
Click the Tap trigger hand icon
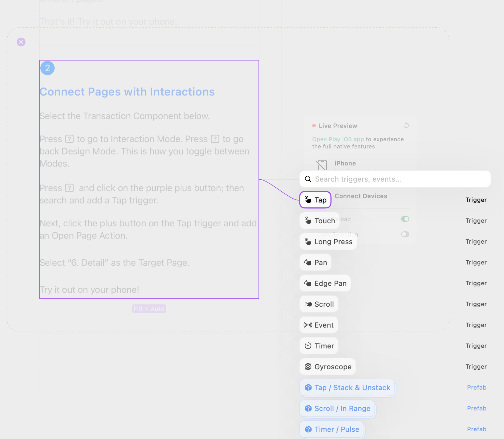point(308,199)
